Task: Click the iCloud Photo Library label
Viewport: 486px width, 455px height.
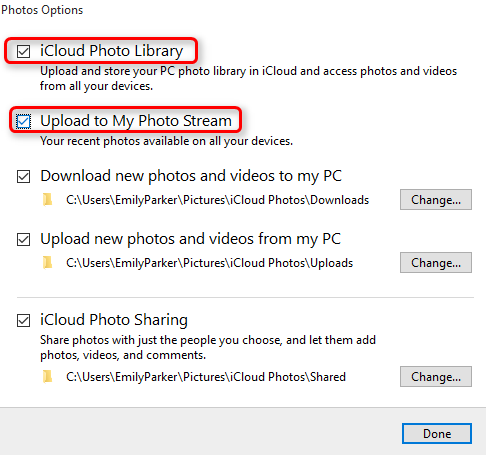Action: click(112, 51)
